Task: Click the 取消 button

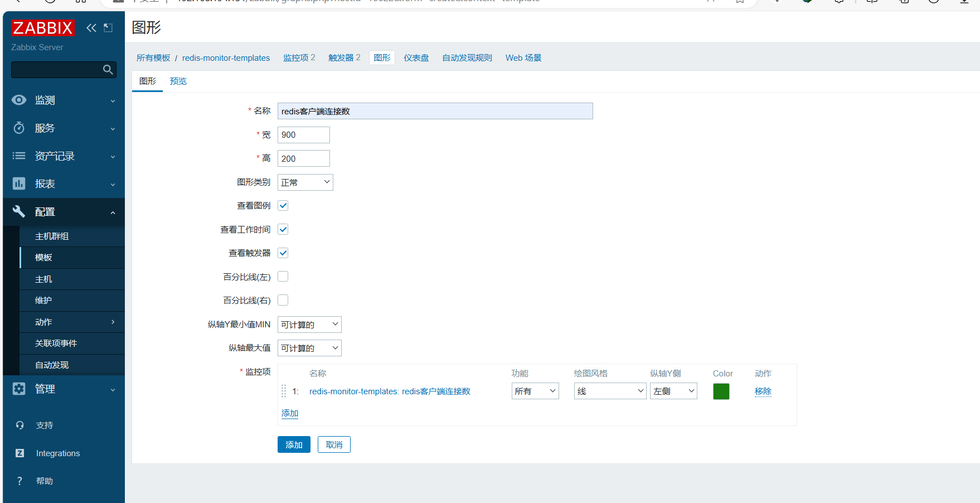Action: tap(334, 444)
